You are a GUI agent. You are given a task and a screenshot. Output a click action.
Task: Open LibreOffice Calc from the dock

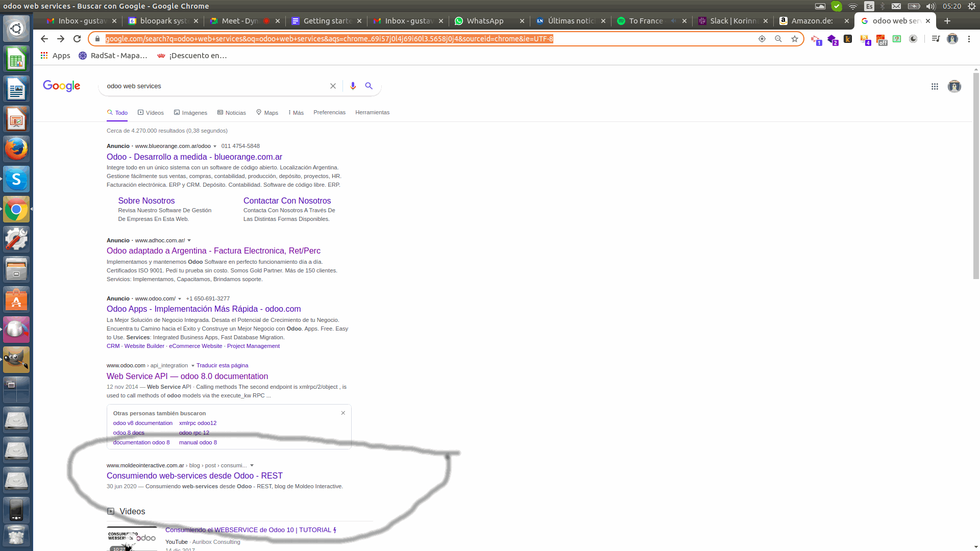(x=16, y=59)
